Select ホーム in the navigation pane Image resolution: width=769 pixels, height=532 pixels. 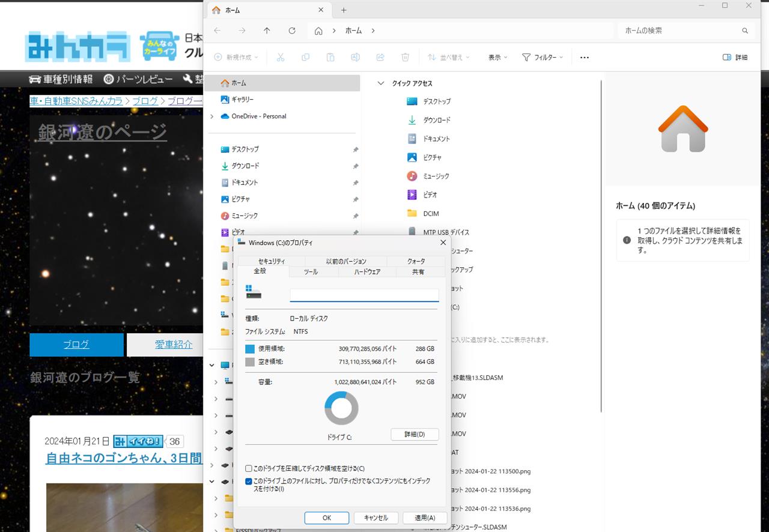point(282,83)
